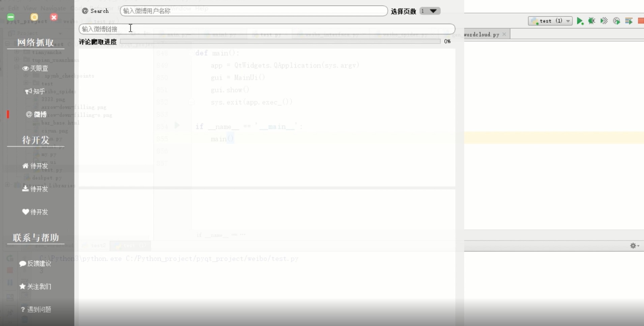Open the gear settings in the run panel
Screen dimensions: 644x326
pos(634,246)
